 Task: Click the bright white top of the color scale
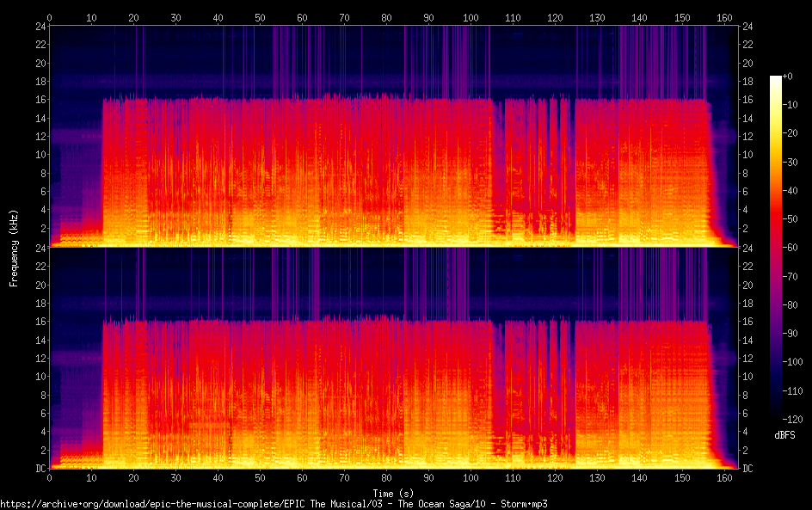click(x=776, y=79)
